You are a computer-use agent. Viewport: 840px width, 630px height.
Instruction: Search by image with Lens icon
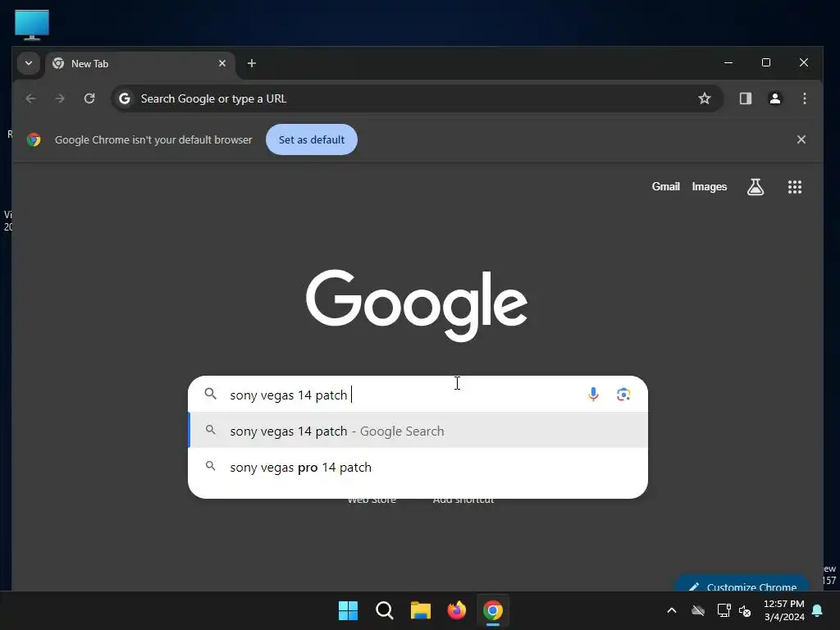(623, 395)
